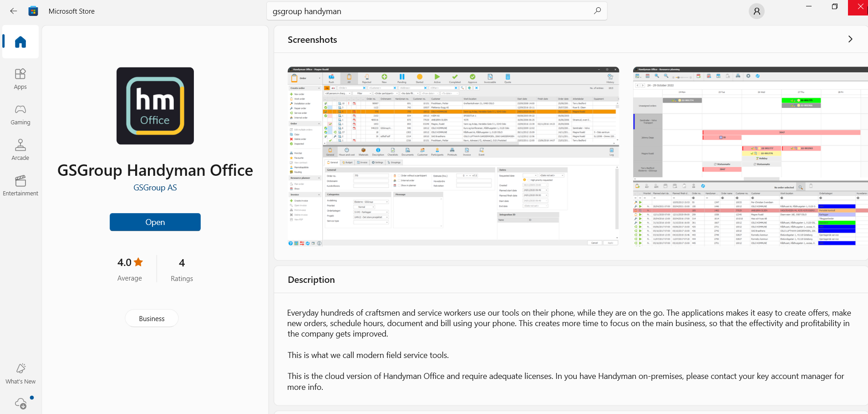
Task: Click the orange rating star
Action: (x=138, y=262)
